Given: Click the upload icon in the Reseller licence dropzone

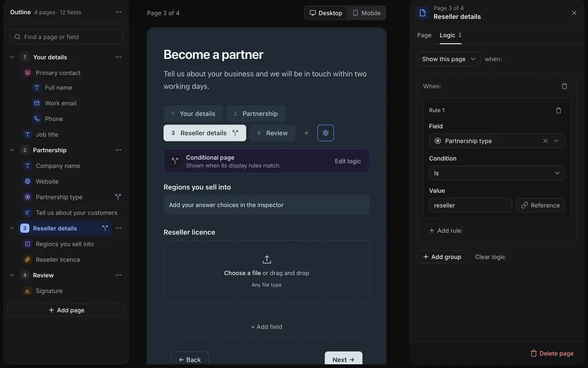Looking at the screenshot, I should click(x=266, y=259).
